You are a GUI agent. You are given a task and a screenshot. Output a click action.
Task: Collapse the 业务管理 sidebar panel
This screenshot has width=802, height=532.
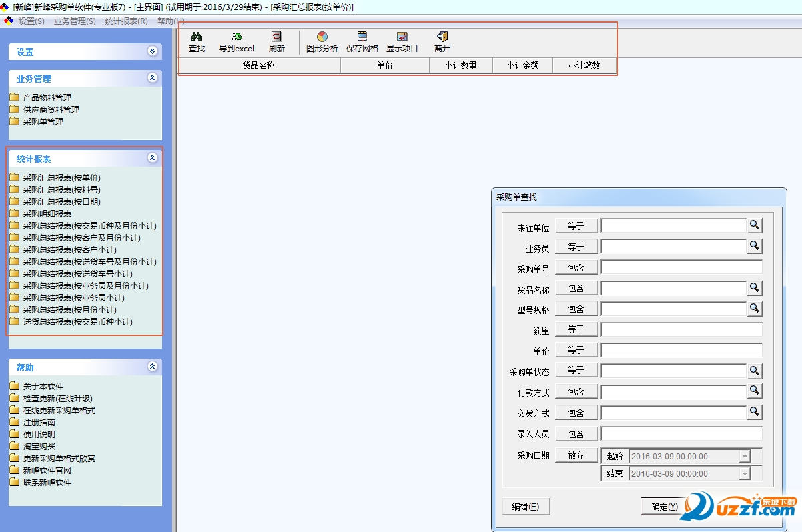tap(152, 77)
